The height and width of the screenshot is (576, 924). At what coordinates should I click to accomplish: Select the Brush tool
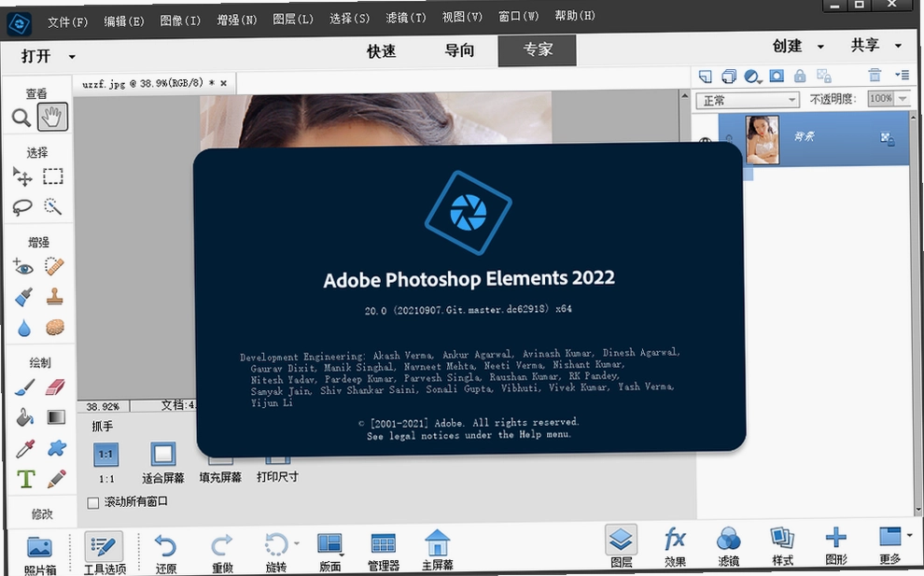click(x=24, y=388)
